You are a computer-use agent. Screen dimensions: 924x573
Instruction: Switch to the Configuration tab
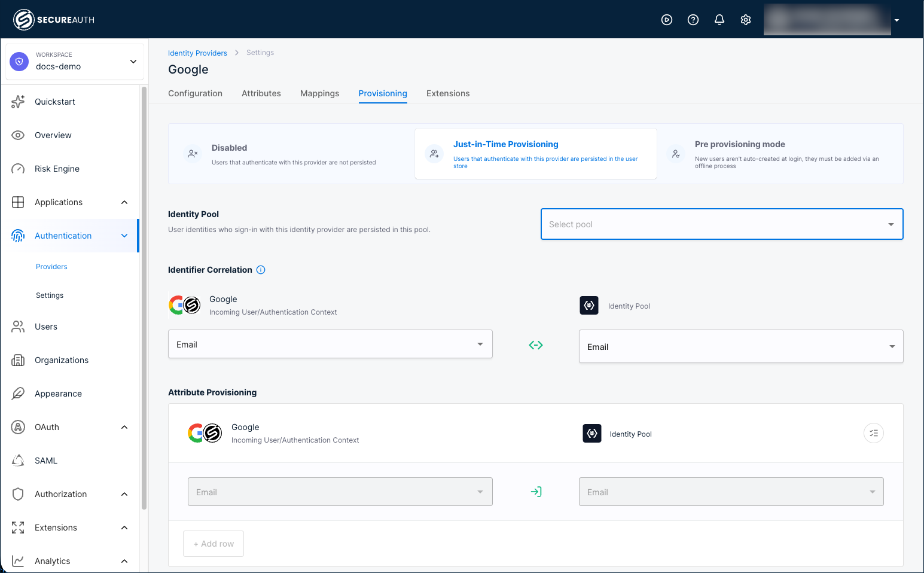point(195,93)
